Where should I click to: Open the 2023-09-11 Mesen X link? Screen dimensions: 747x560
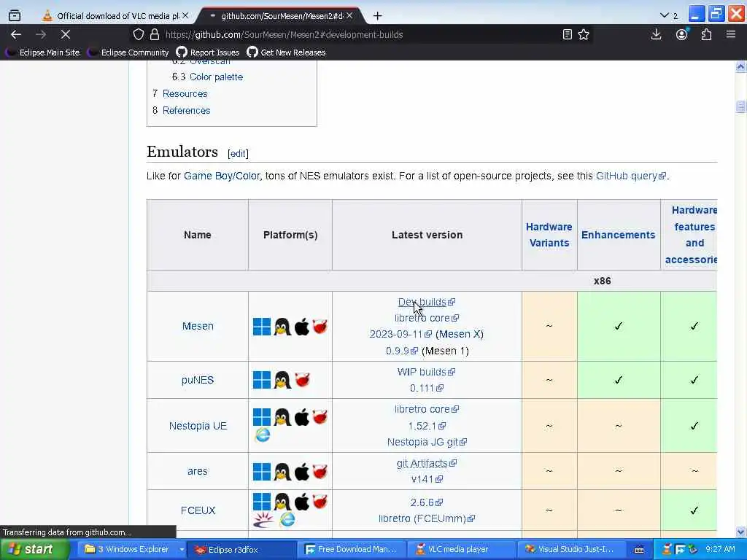pyautogui.click(x=400, y=334)
